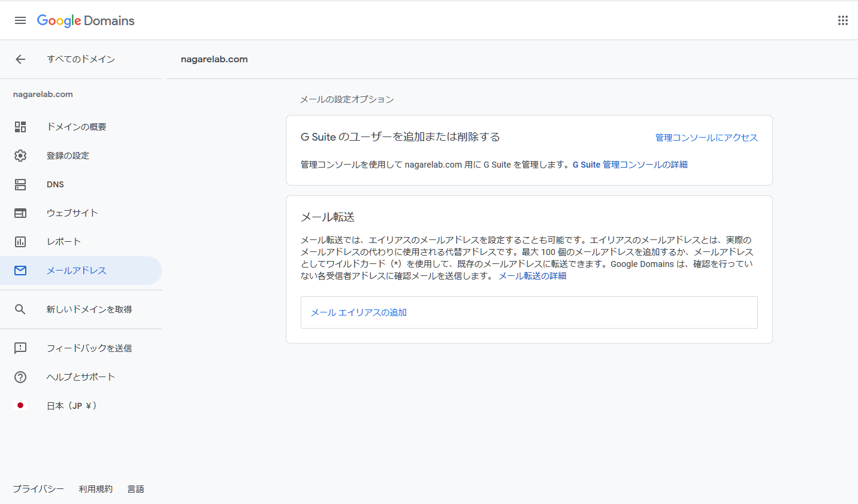
Task: Open メール転送の詳細 link
Action: (532, 276)
